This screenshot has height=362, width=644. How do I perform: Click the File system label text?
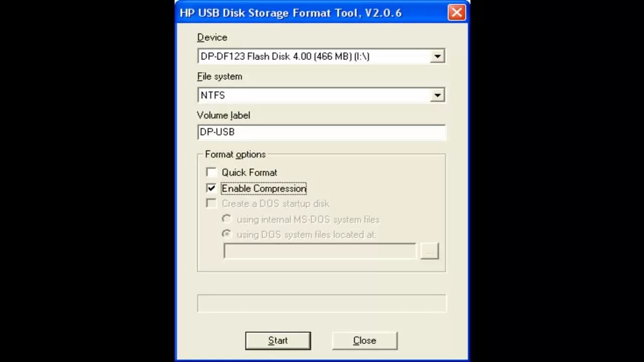[220, 76]
